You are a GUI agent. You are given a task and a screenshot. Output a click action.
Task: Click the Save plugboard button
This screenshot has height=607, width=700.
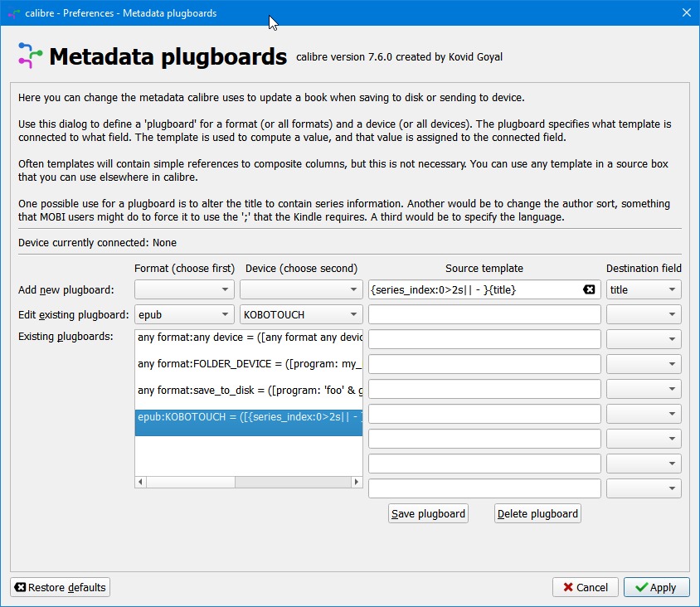428,513
